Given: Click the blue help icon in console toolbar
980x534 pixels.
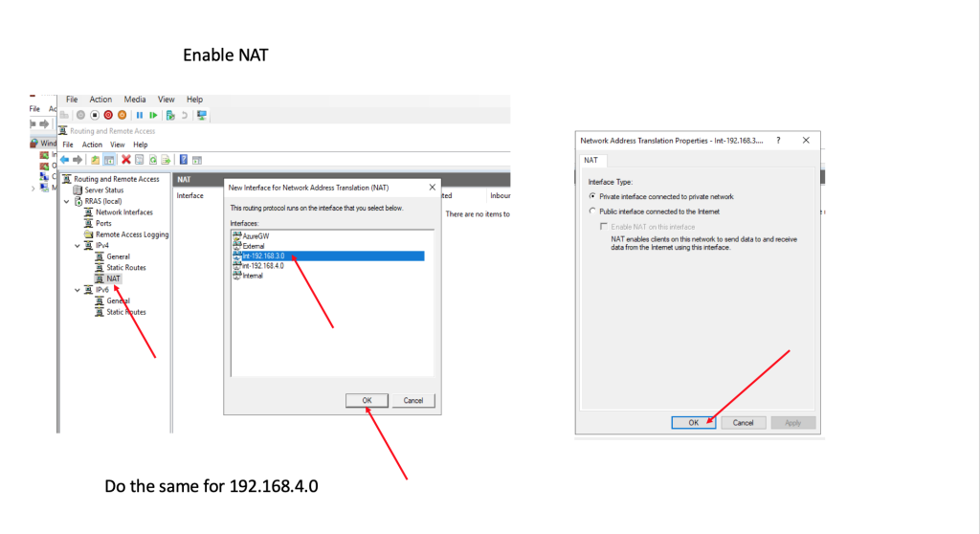Looking at the screenshot, I should (183, 159).
